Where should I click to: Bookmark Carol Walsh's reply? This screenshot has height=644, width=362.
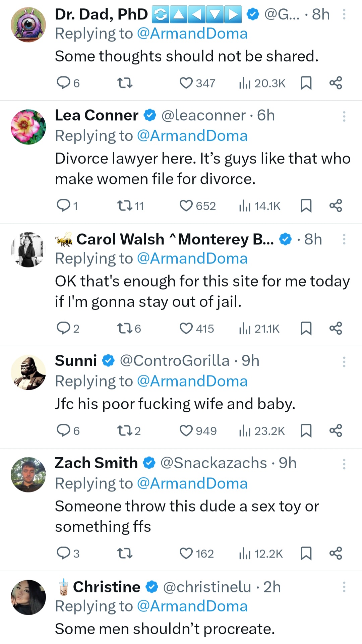coord(306,328)
